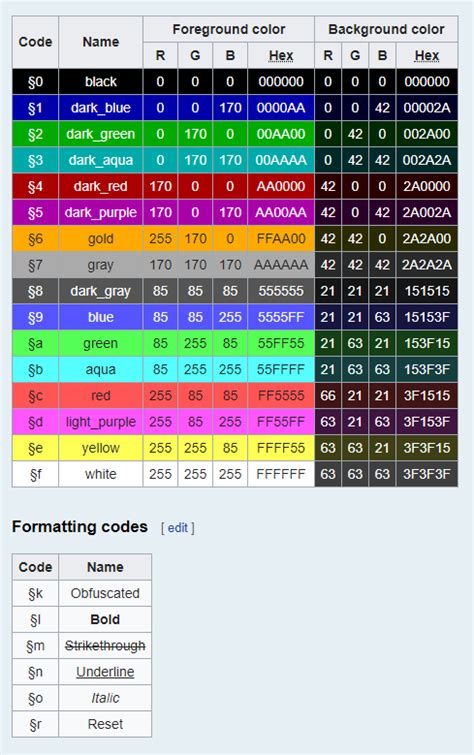The height and width of the screenshot is (755, 474).
Task: Click background hex 2A0000
Action: (427, 186)
